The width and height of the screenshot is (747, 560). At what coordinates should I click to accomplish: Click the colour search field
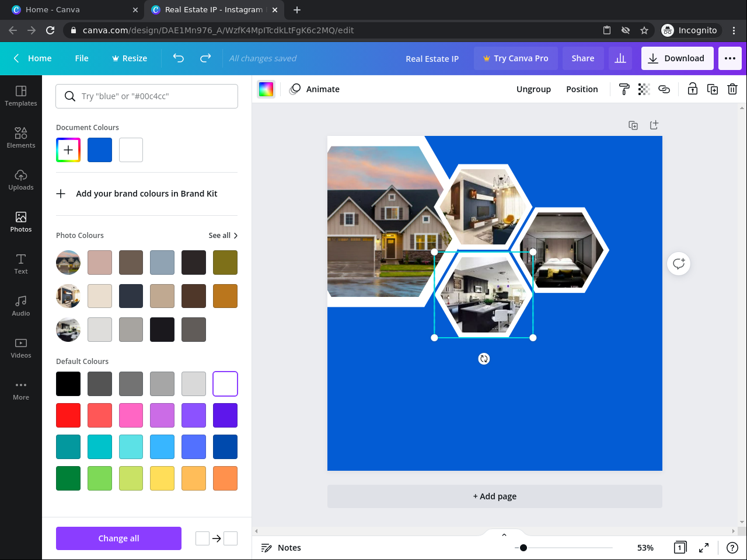coord(147,96)
